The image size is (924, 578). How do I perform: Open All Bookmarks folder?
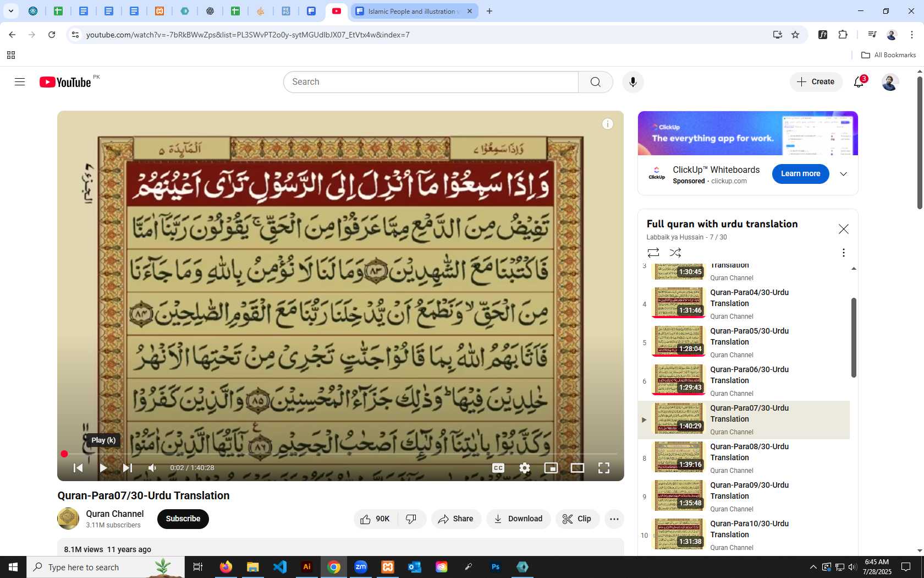(x=889, y=55)
